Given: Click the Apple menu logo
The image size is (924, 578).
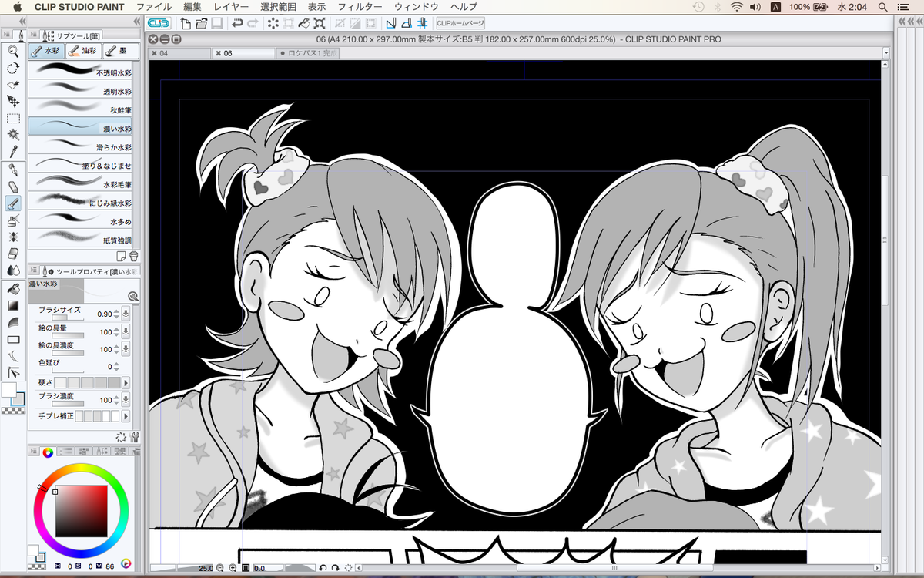Looking at the screenshot, I should pyautogui.click(x=17, y=7).
